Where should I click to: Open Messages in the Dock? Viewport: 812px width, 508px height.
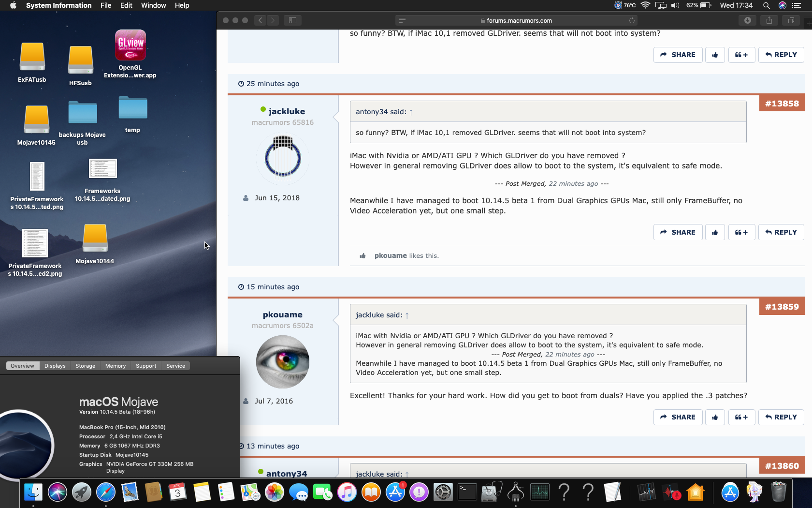tap(299, 493)
